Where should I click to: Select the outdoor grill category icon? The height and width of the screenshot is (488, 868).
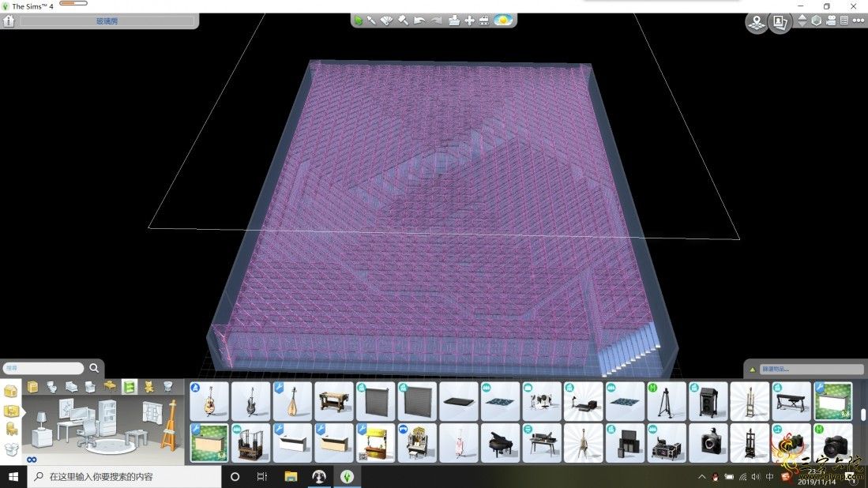[167, 387]
